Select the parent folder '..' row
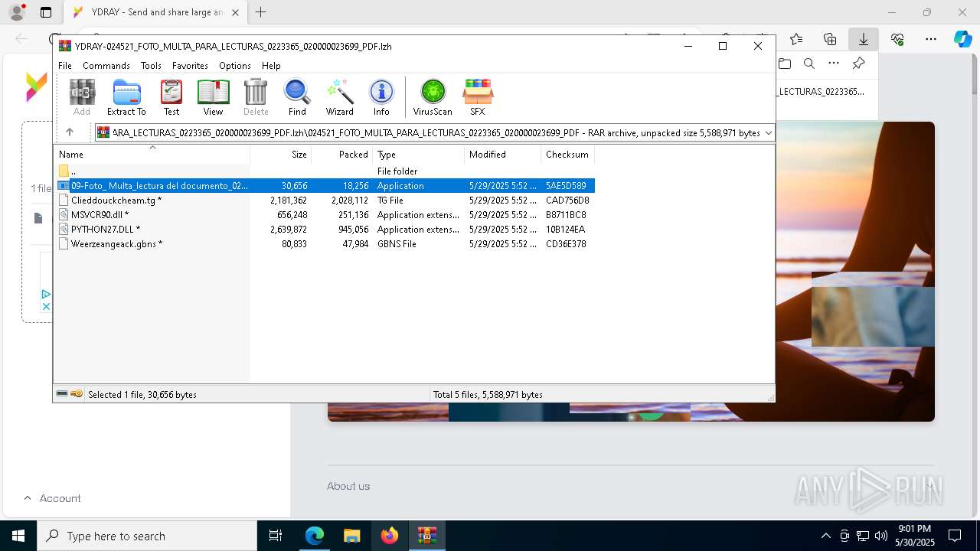This screenshot has height=551, width=980. point(325,171)
